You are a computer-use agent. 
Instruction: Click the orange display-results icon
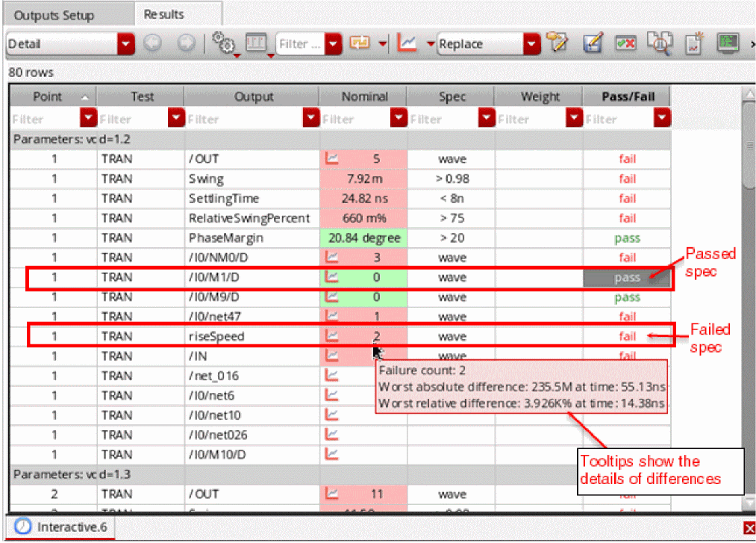click(360, 43)
